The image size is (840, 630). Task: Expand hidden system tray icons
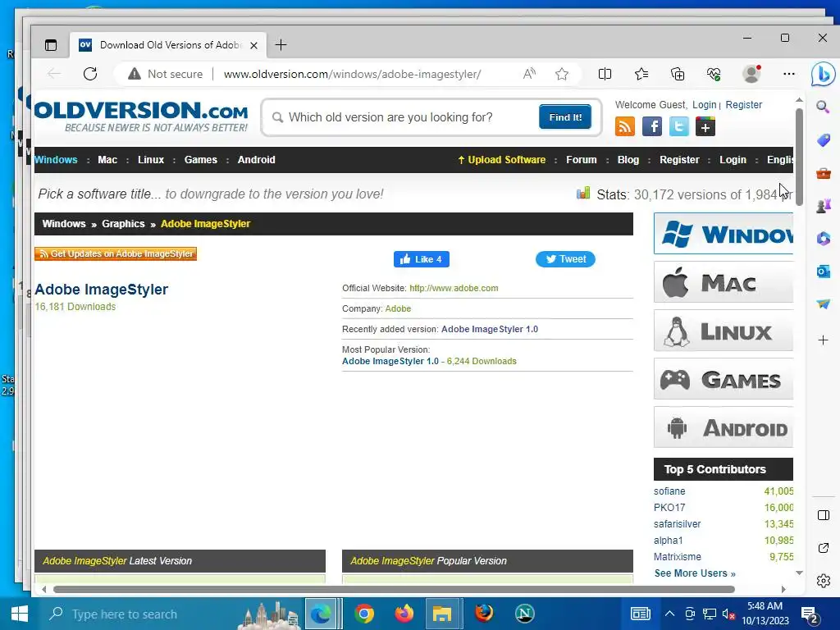(x=669, y=614)
